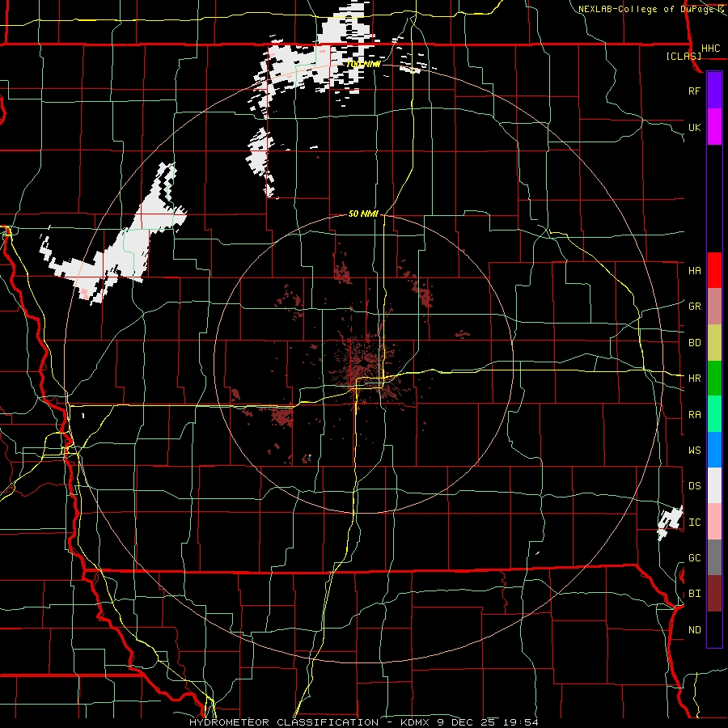Click the GR legend color swatch
728x728 pixels.
pos(714,307)
